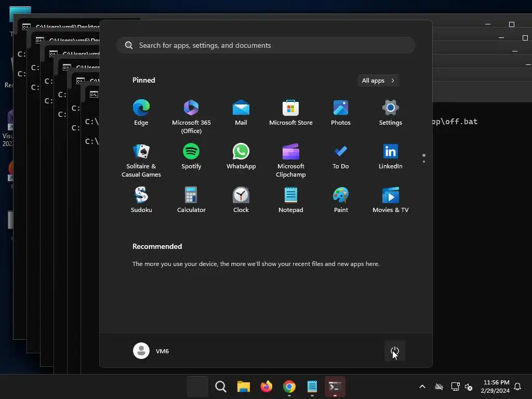Viewport: 532px width, 399px height.
Task: Launch Calculator
Action: 191,200
